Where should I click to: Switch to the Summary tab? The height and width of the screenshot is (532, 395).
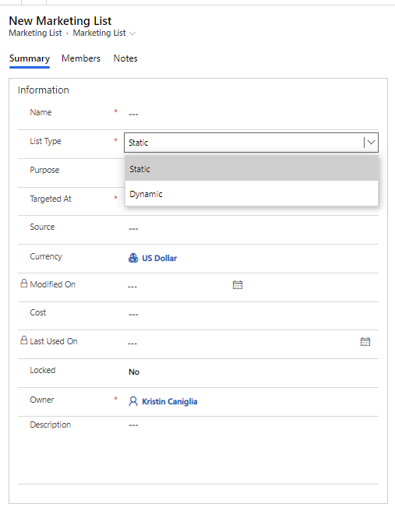(x=30, y=58)
